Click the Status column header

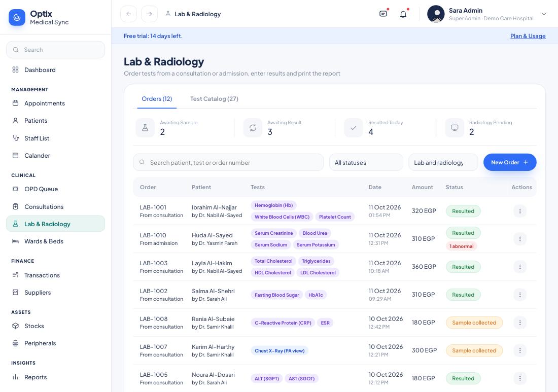pyautogui.click(x=455, y=187)
